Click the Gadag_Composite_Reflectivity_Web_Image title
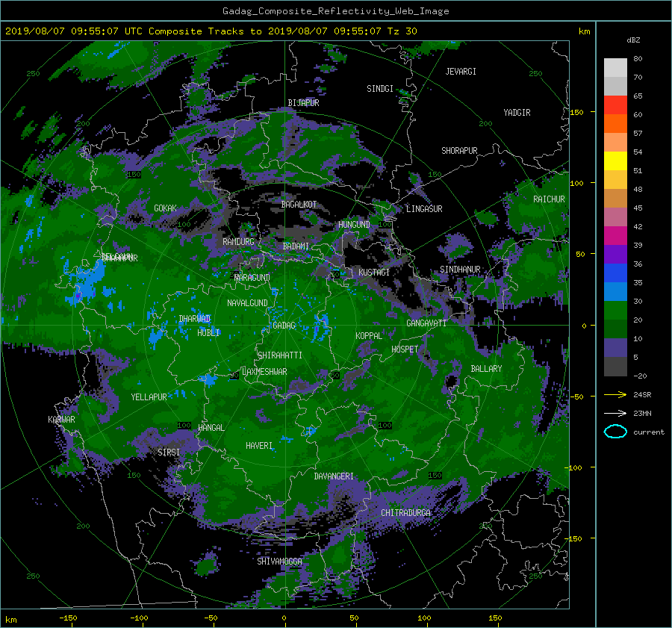The image size is (672, 628). click(335, 11)
